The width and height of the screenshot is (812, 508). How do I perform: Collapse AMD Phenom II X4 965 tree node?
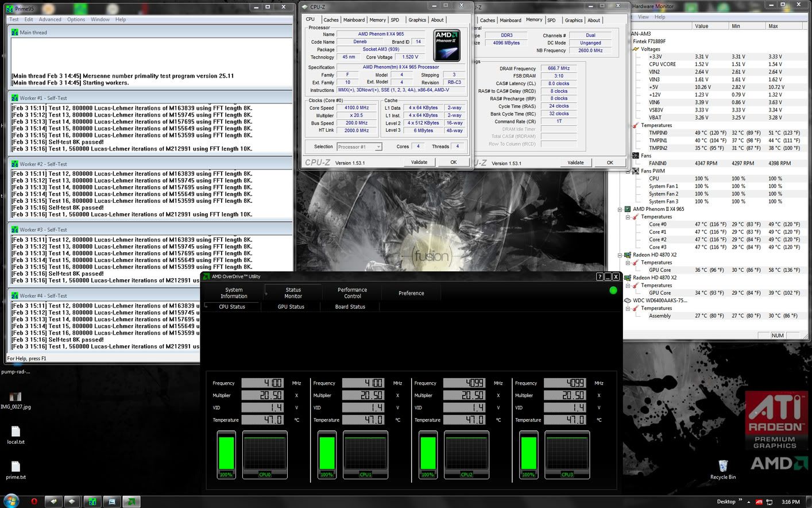click(620, 209)
